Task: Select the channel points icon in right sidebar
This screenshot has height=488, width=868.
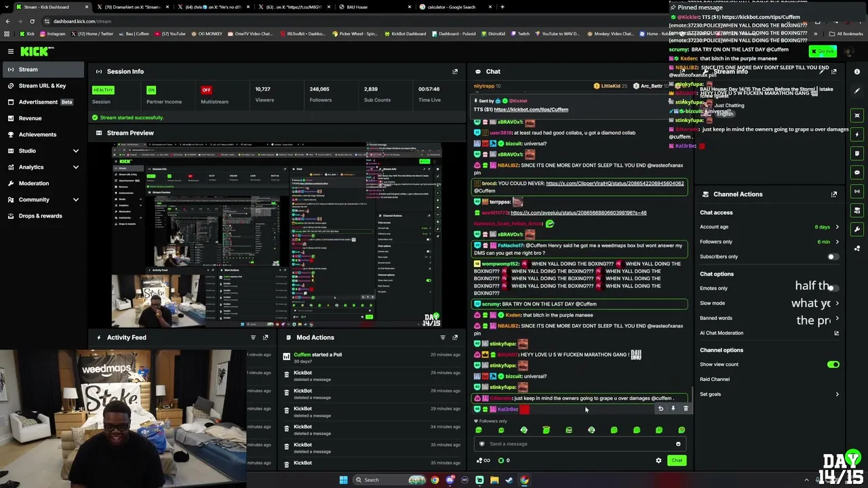Action: pos(857,248)
